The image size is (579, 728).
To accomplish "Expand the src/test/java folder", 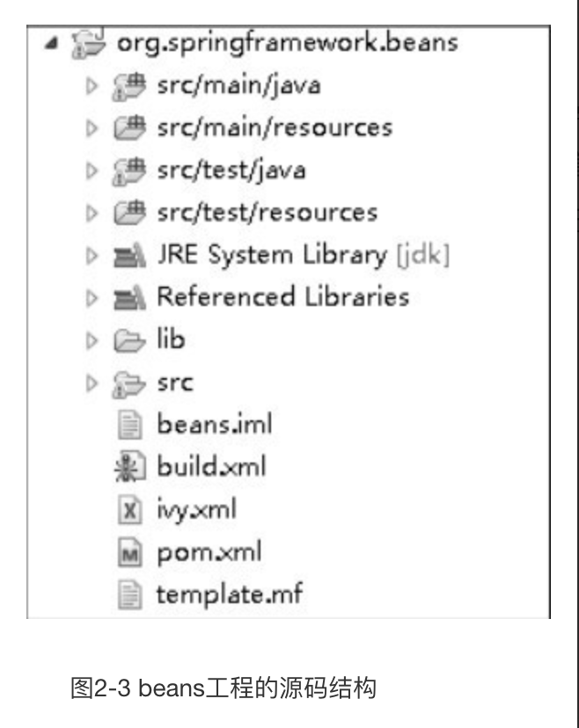I will pyautogui.click(x=92, y=171).
